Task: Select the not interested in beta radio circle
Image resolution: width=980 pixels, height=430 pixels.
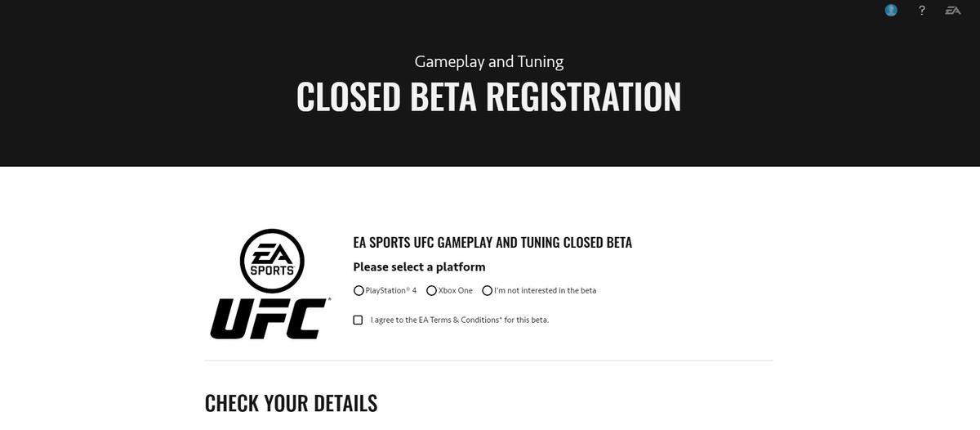Action: tap(488, 290)
